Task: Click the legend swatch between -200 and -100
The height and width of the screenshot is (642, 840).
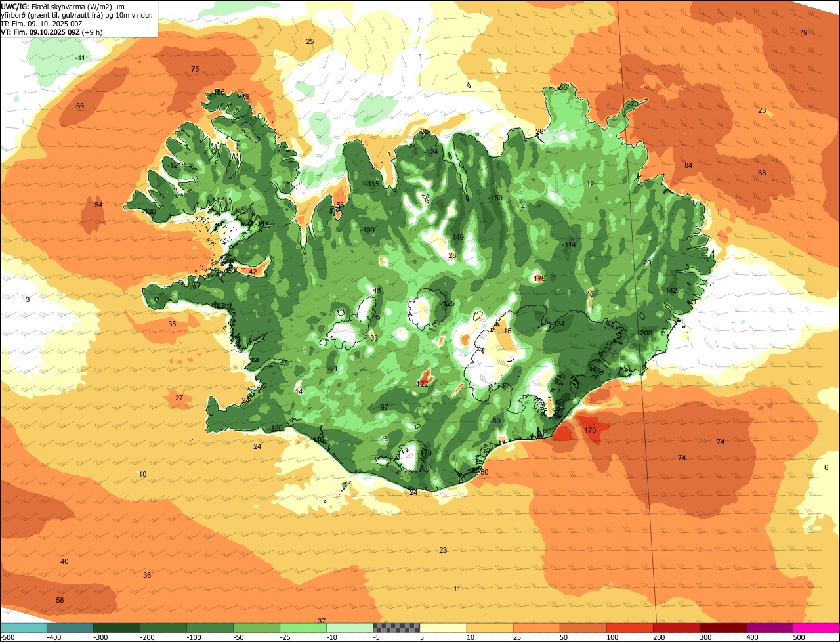Action: click(163, 628)
